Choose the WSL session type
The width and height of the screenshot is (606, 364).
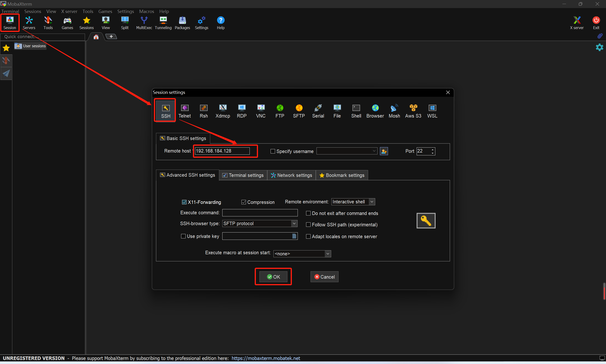[432, 111]
